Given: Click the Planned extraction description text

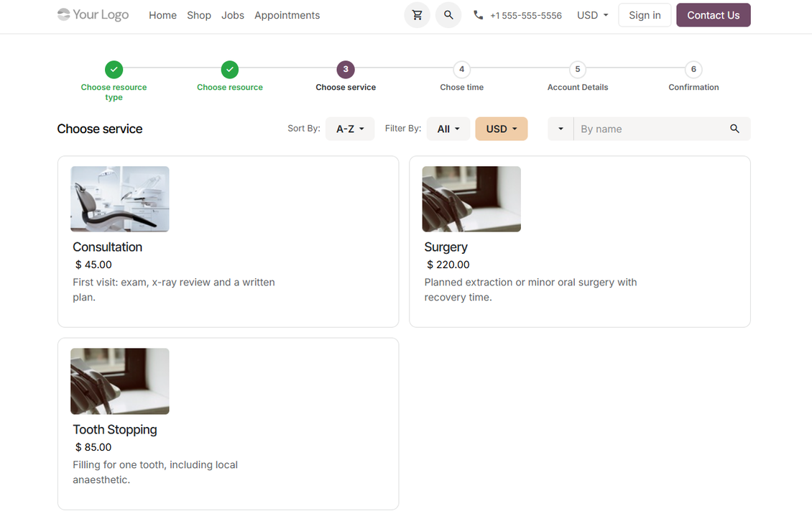Looking at the screenshot, I should coord(530,290).
